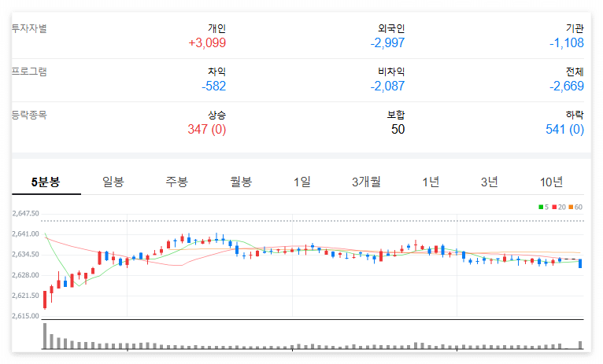Click the red 20 moving average legend
603x364 pixels.
pos(559,207)
